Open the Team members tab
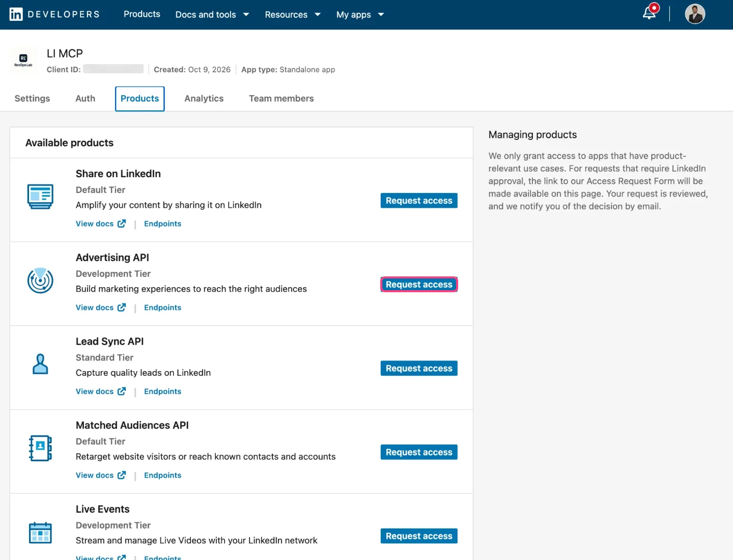This screenshot has width=733, height=560. [x=281, y=98]
